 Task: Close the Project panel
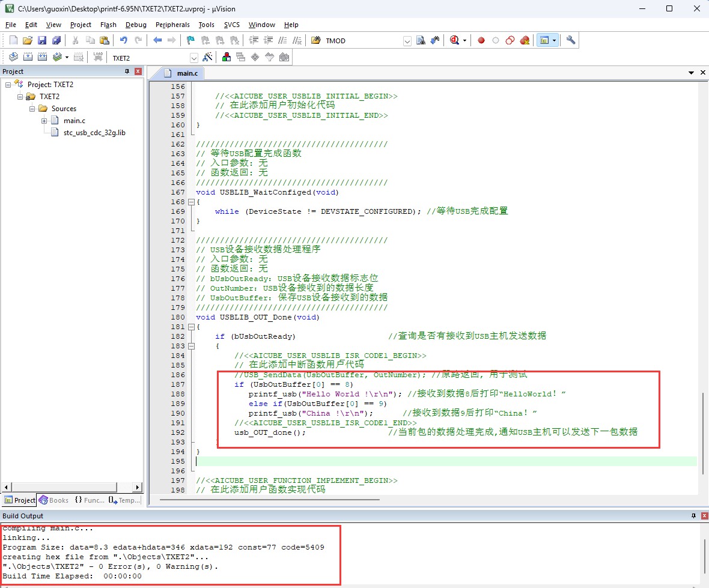(138, 71)
